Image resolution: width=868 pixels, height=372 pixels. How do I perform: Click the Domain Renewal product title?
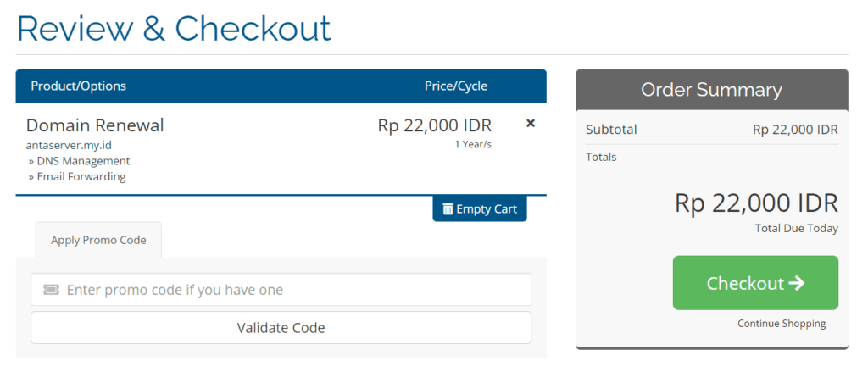pos(95,125)
